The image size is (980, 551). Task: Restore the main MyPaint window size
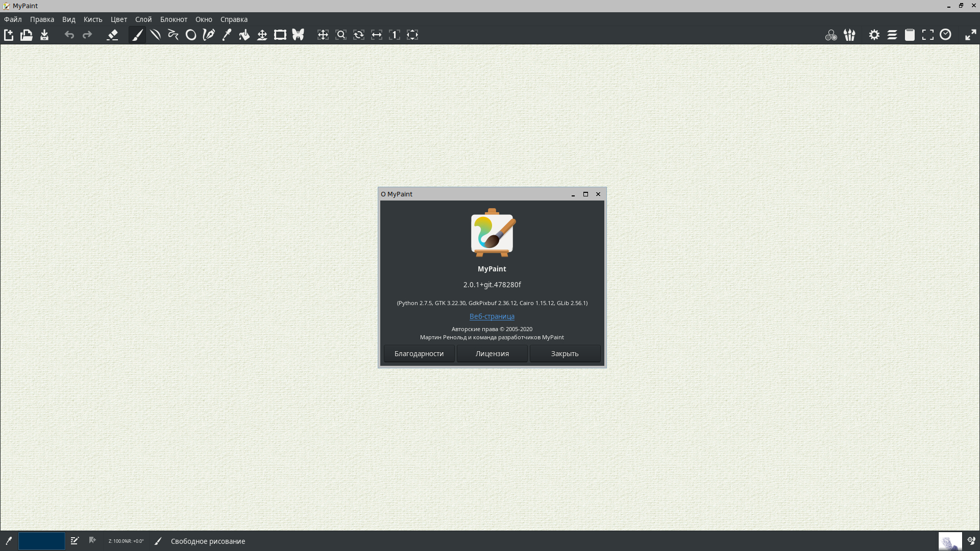pos(961,6)
